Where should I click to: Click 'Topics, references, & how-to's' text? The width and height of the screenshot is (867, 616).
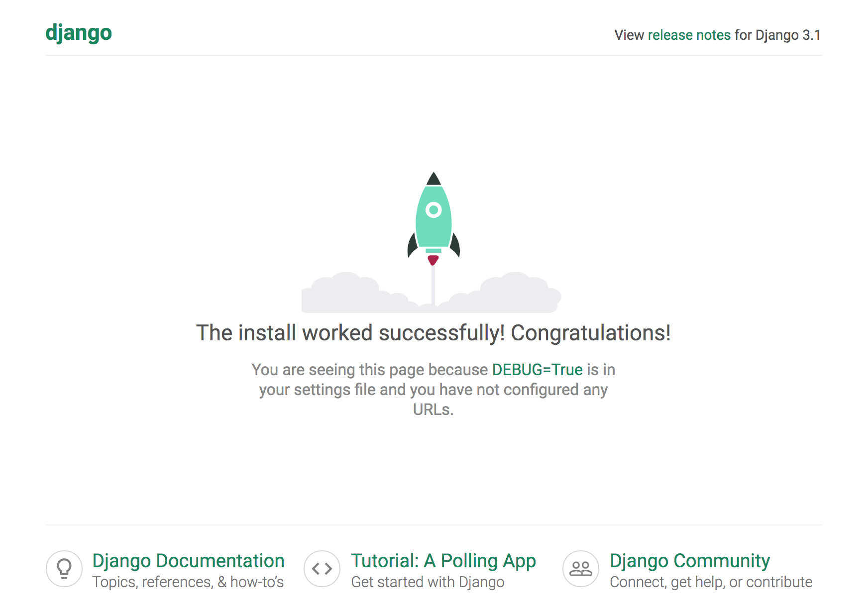click(x=188, y=582)
